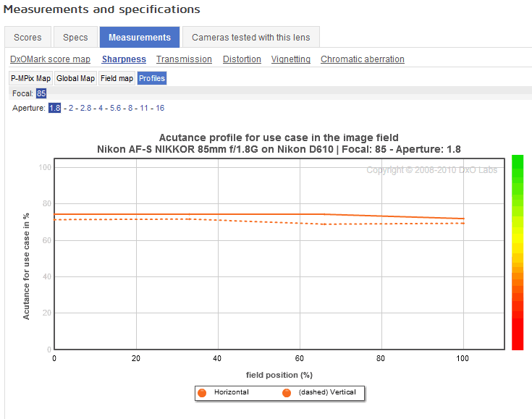Go to Transmission measurements
Image resolution: width=532 pixels, height=419 pixels.
(184, 59)
